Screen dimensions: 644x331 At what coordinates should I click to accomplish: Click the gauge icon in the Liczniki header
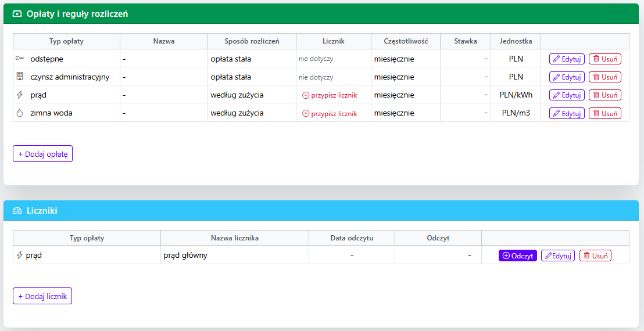click(17, 211)
